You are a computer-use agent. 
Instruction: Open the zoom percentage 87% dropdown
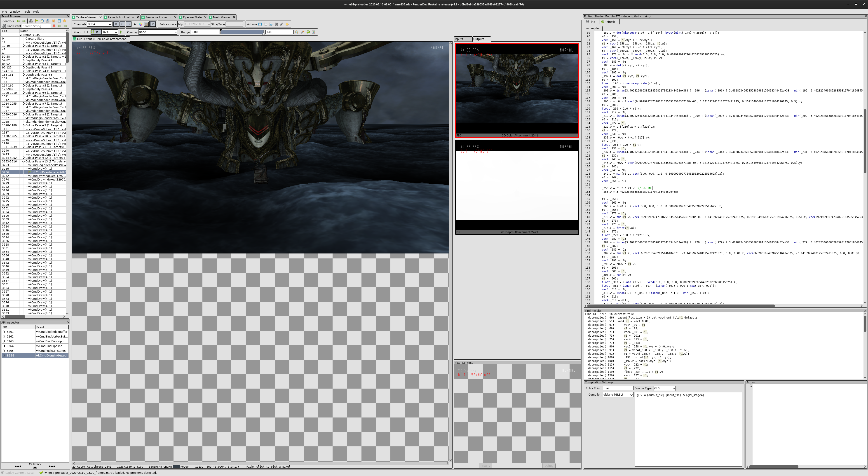(110, 32)
